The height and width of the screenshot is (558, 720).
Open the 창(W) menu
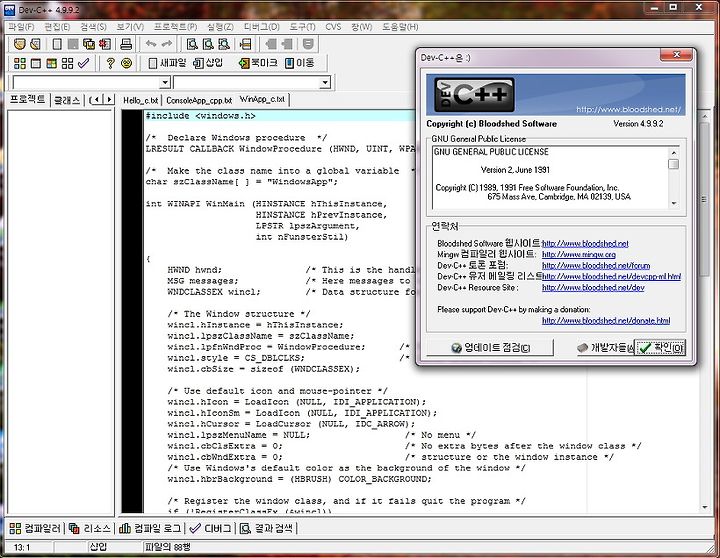pos(361,27)
